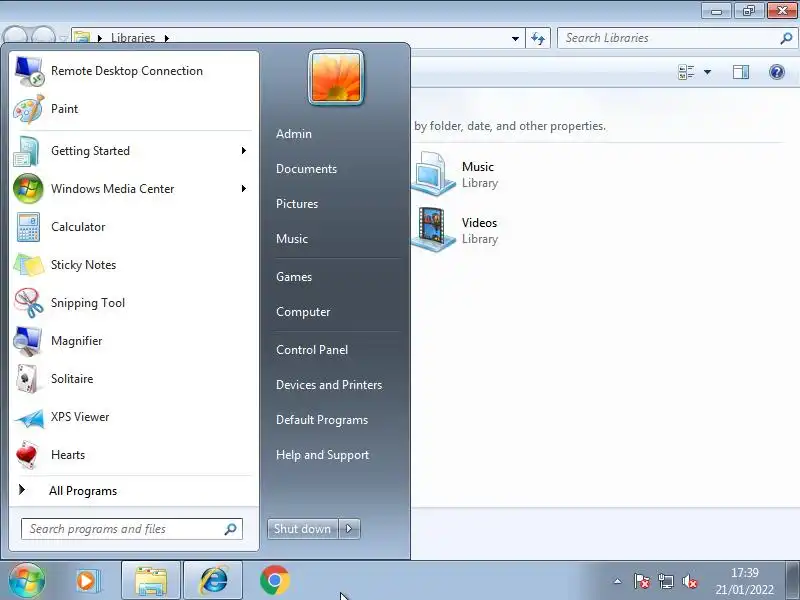Viewport: 800px width, 600px height.
Task: Open Devices and Printers
Action: 329,385
